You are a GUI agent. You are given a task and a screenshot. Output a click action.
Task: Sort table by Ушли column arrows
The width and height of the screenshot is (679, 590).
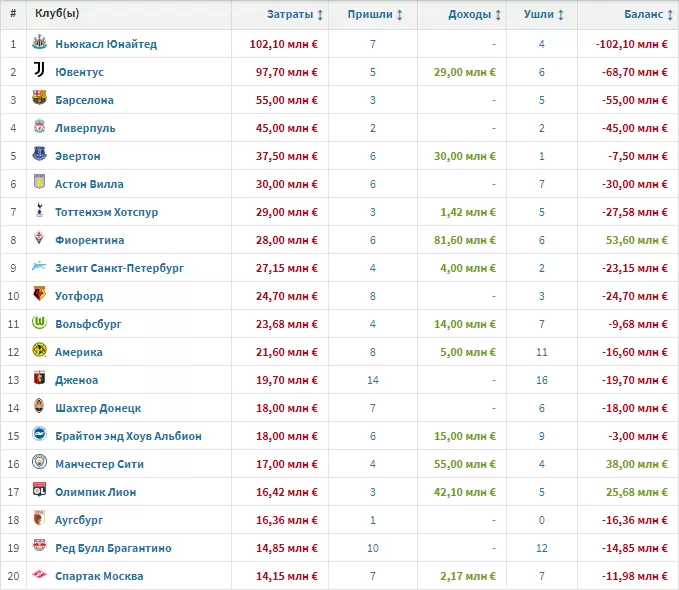pyautogui.click(x=561, y=15)
